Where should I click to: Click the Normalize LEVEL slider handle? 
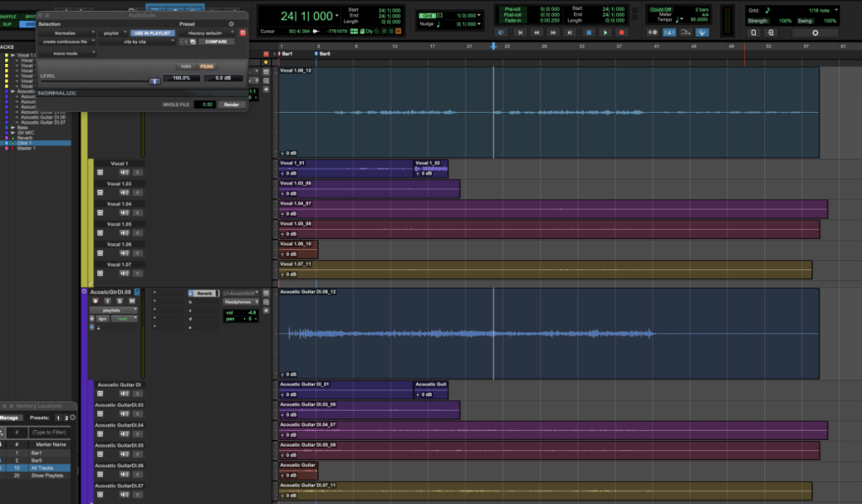coord(154,81)
